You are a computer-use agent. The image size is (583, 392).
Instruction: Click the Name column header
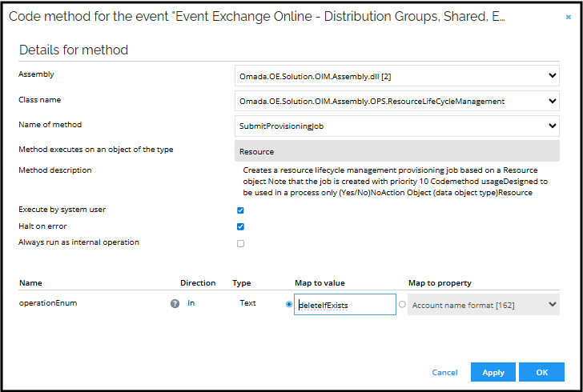click(x=30, y=282)
